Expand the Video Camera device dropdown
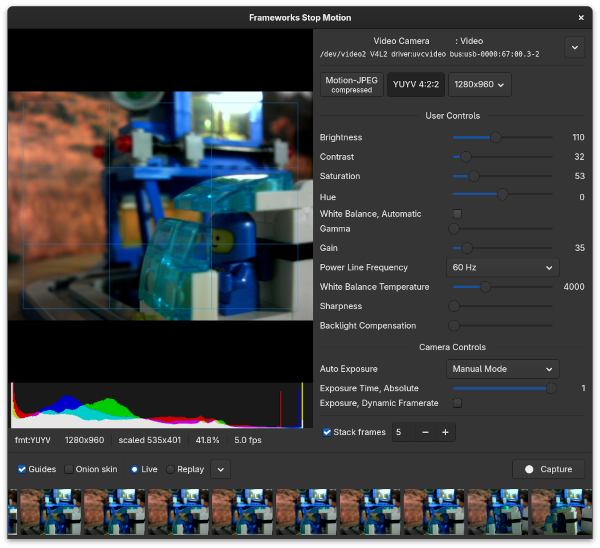The height and width of the screenshot is (548, 600). [574, 47]
